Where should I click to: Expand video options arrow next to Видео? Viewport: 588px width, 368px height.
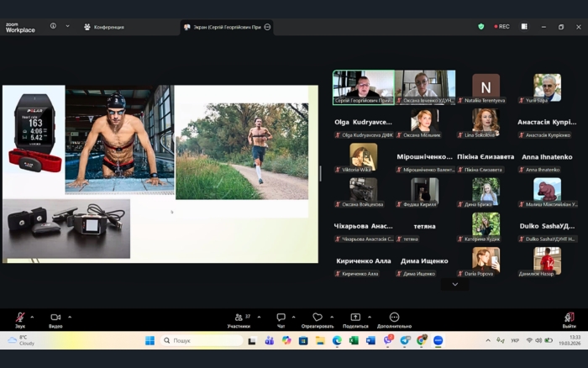(70, 317)
